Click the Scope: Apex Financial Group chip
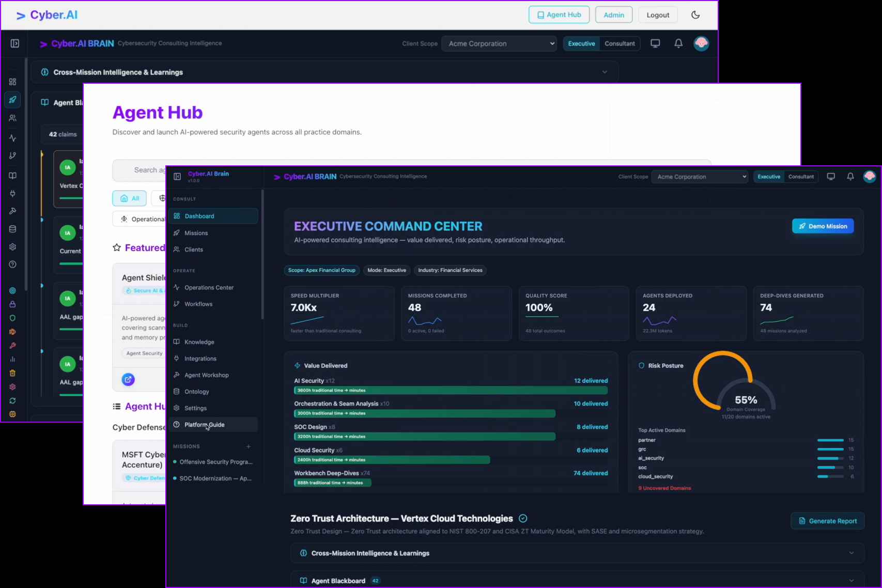 [321, 270]
